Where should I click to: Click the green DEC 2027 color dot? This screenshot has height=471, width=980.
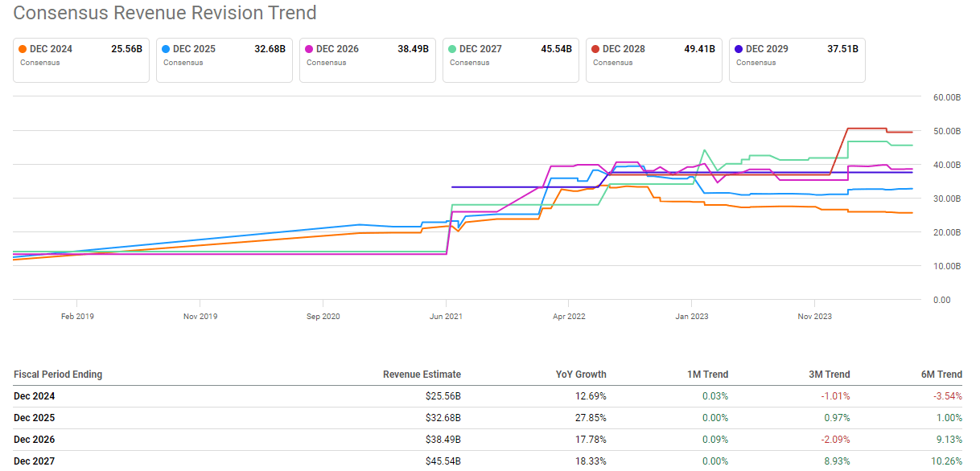pyautogui.click(x=451, y=49)
